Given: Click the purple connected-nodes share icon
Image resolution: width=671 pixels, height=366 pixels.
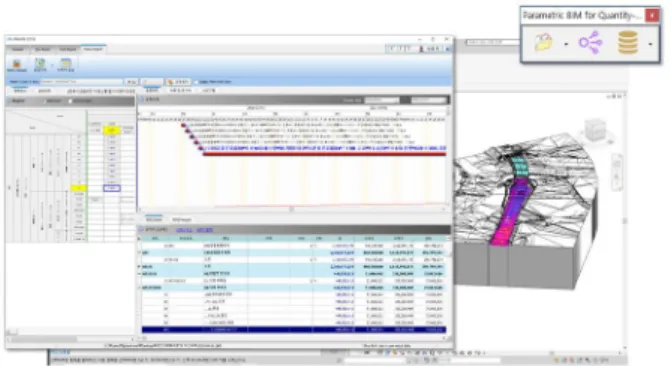Looking at the screenshot, I should pos(590,43).
